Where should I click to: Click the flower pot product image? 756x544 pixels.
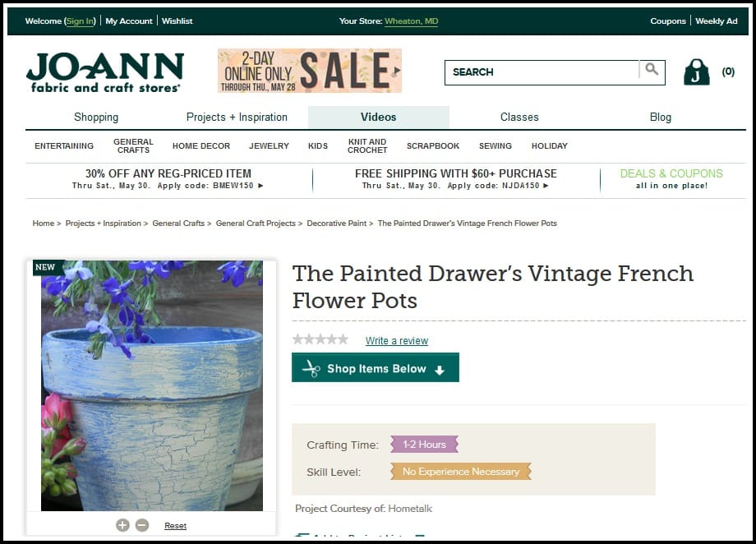tap(152, 386)
